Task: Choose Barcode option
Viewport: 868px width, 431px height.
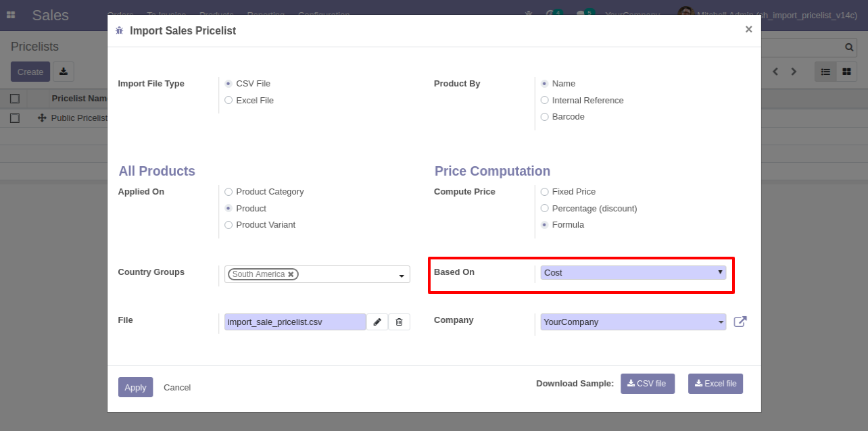Action: 545,117
